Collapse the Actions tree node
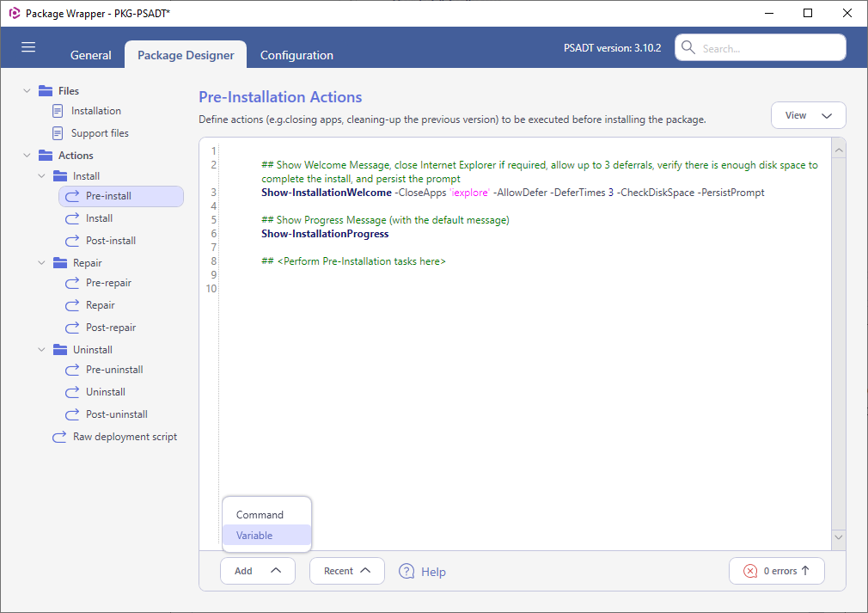Screen dimensions: 868x613 (x=27, y=156)
